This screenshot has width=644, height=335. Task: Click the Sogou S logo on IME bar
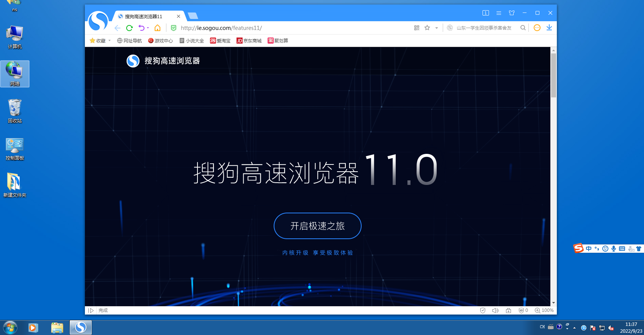578,248
